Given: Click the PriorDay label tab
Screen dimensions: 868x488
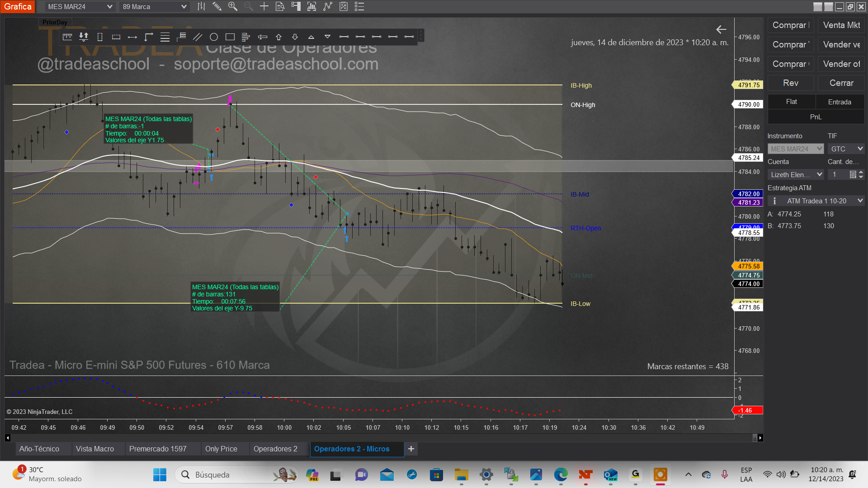Looking at the screenshot, I should point(55,22).
